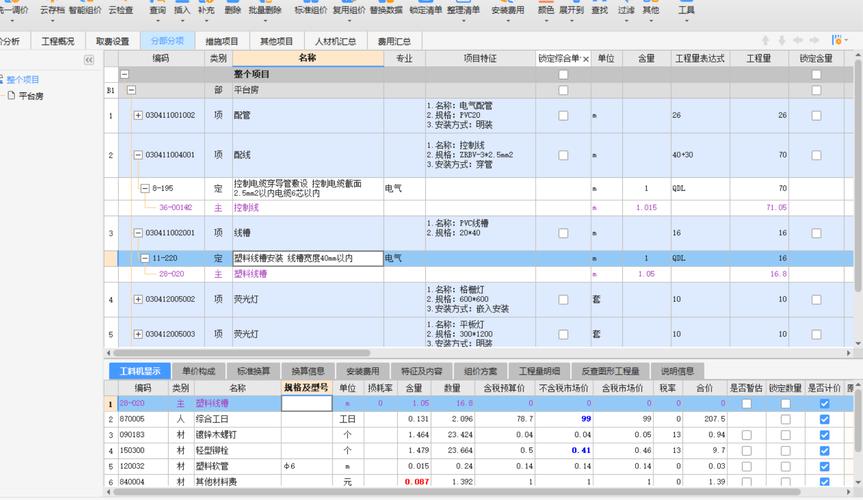The width and height of the screenshot is (863, 500).
Task: Expand item 030411001002 配管 tree node
Action: [138, 116]
